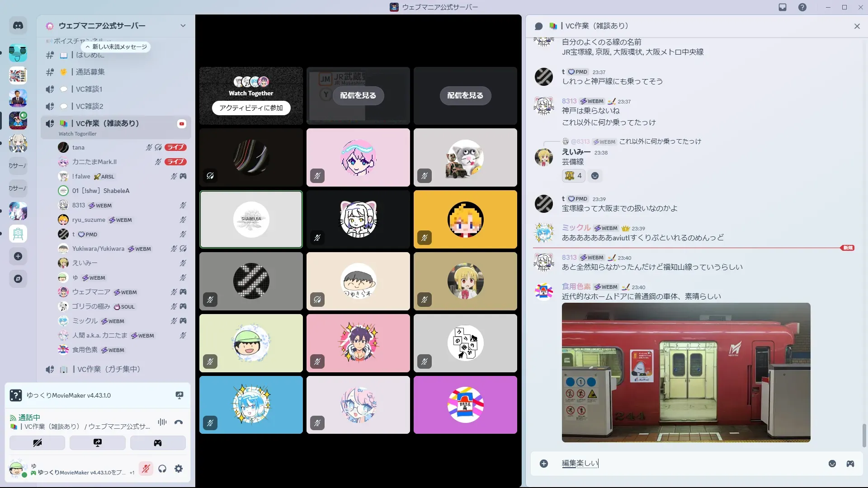Open noise suppression waveform icon

(x=162, y=422)
